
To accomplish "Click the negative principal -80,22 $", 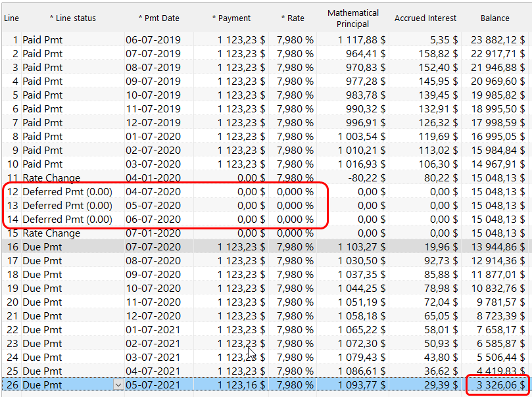I will (366, 178).
